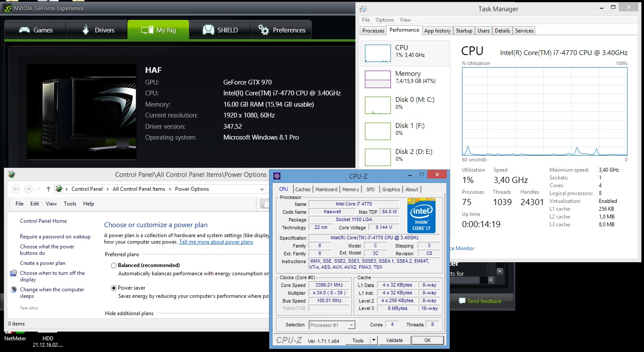Select Disk 1 (F:) performance item
This screenshot has height=352, width=644.
point(404,131)
